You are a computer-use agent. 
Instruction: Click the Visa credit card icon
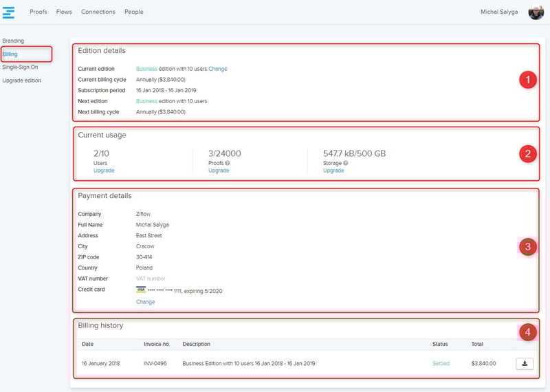(141, 290)
